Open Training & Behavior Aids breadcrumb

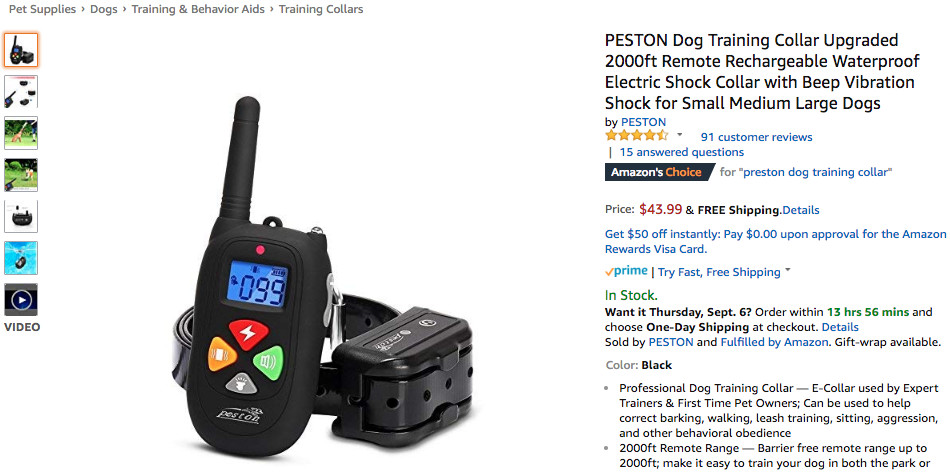pyautogui.click(x=198, y=9)
